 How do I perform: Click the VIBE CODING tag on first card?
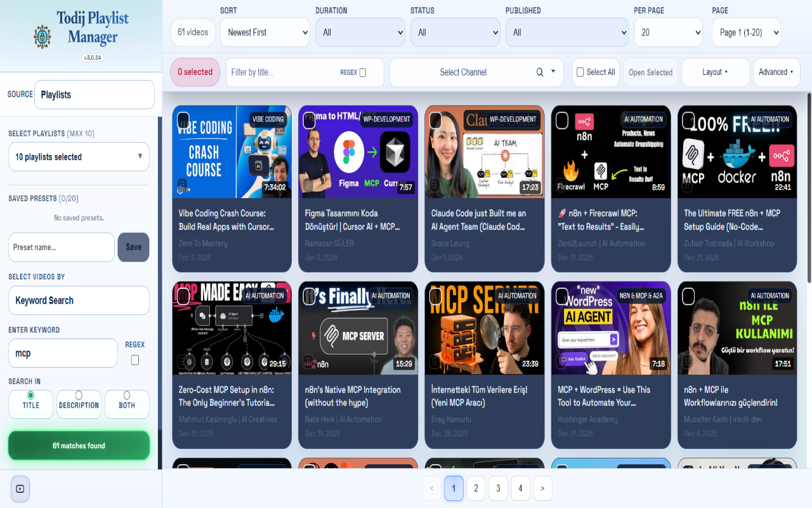(268, 119)
